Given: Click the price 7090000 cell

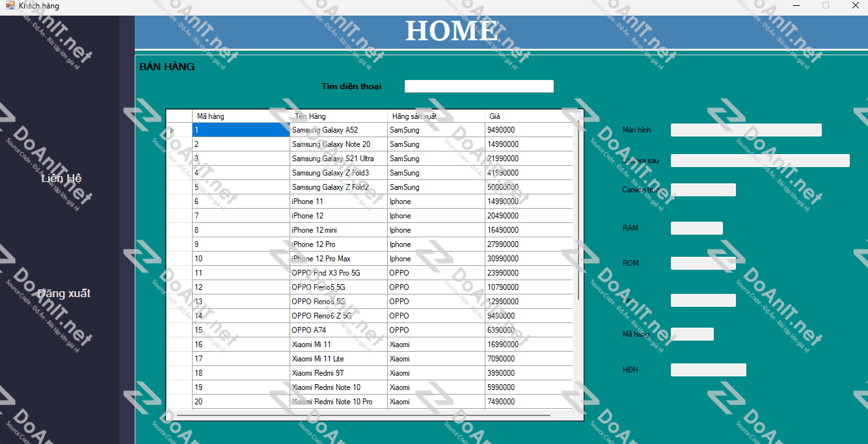Looking at the screenshot, I should pyautogui.click(x=529, y=359).
